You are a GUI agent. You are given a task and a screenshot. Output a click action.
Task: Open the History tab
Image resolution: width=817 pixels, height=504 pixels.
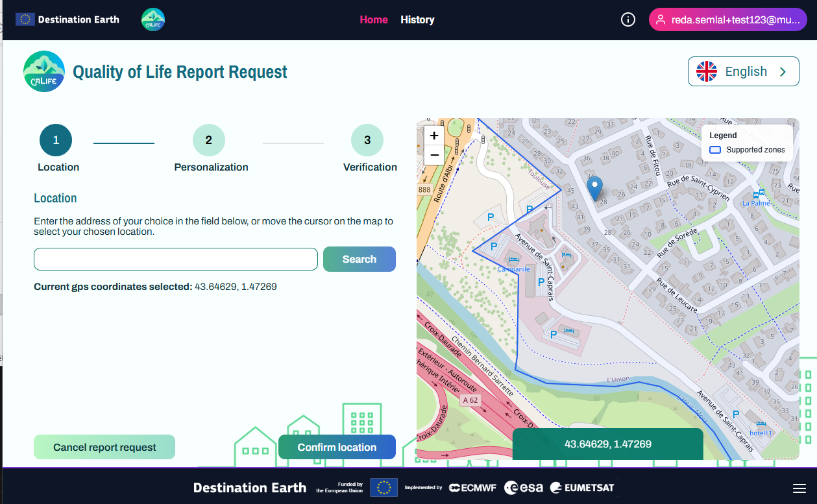(417, 19)
